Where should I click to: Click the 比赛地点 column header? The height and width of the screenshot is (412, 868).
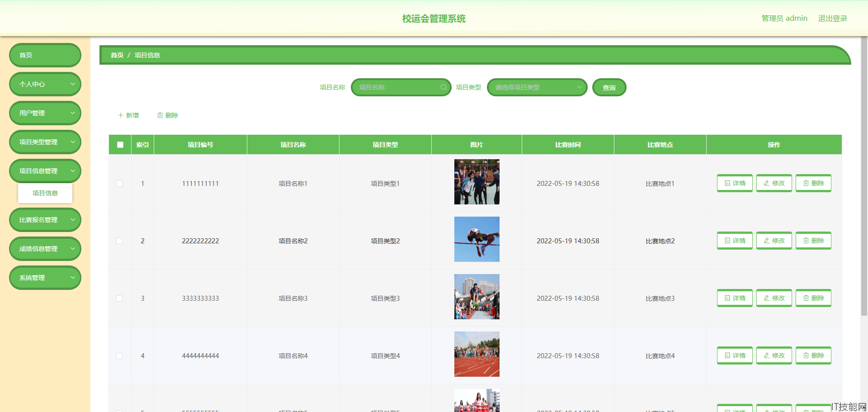(660, 145)
